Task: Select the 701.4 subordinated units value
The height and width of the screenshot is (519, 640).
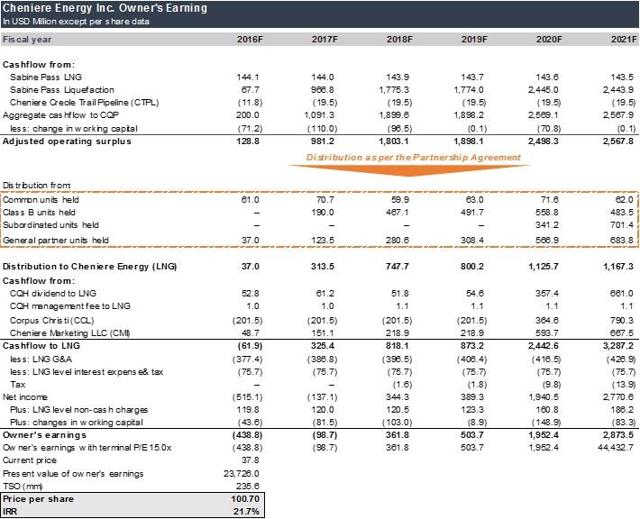Action: [622, 225]
